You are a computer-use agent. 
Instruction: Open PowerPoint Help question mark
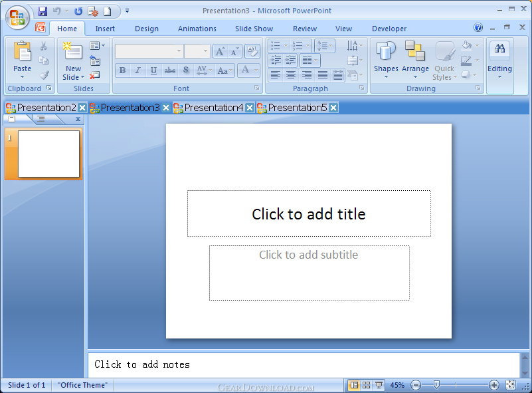(x=478, y=27)
